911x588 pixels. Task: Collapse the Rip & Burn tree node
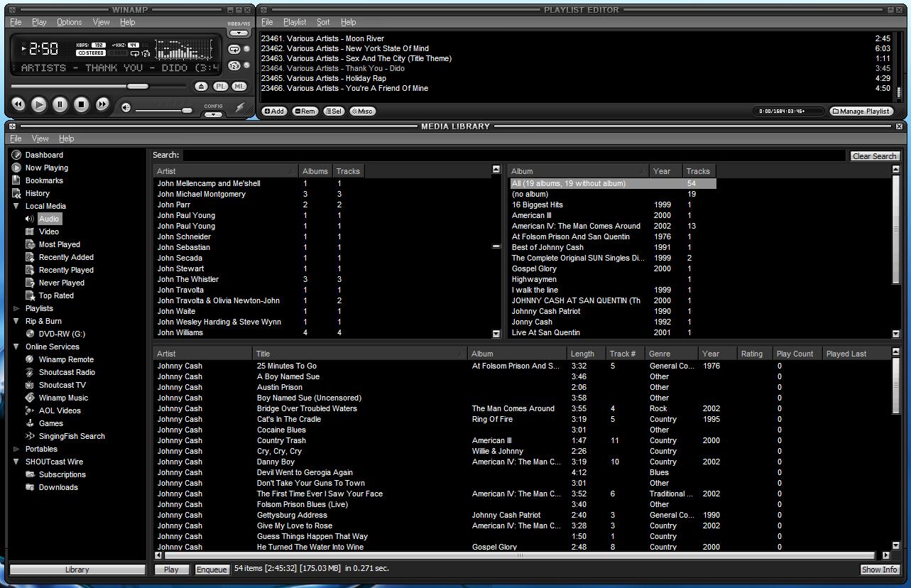coord(16,321)
